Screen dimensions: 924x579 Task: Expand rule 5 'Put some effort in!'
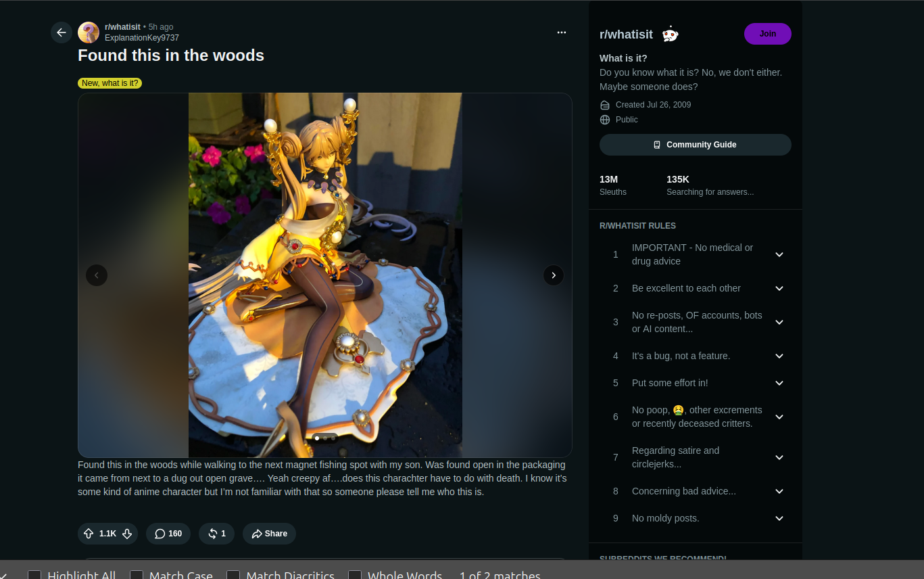coord(696,383)
